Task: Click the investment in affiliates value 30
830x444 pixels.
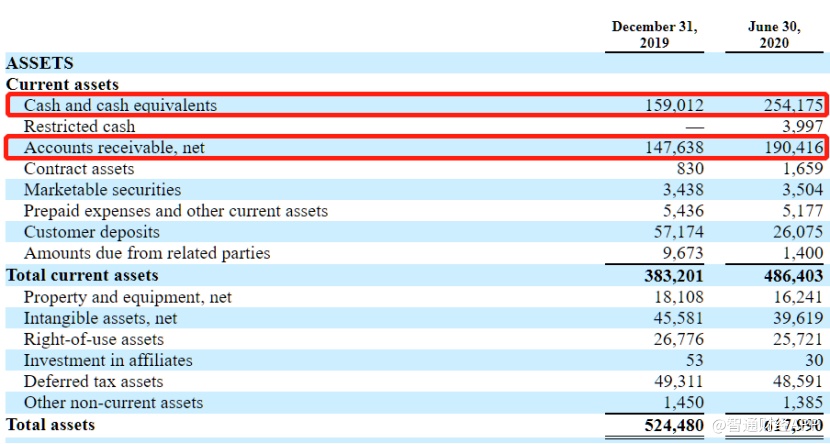Action: tap(814, 361)
